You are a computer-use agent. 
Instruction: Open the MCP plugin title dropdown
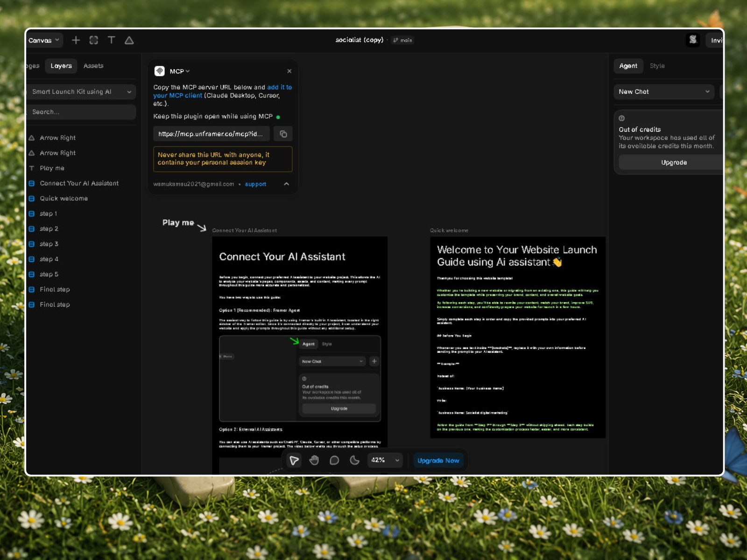pos(180,71)
